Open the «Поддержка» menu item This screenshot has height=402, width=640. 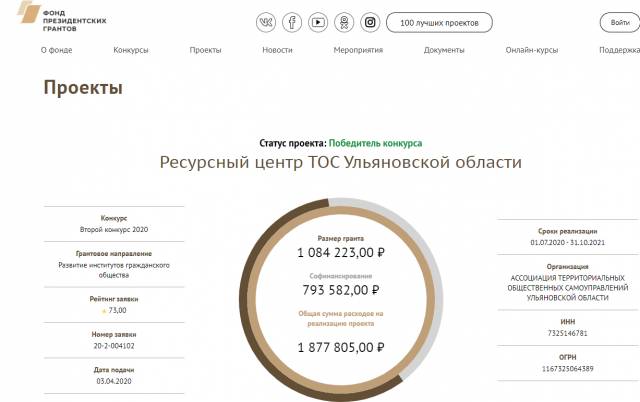[619, 50]
